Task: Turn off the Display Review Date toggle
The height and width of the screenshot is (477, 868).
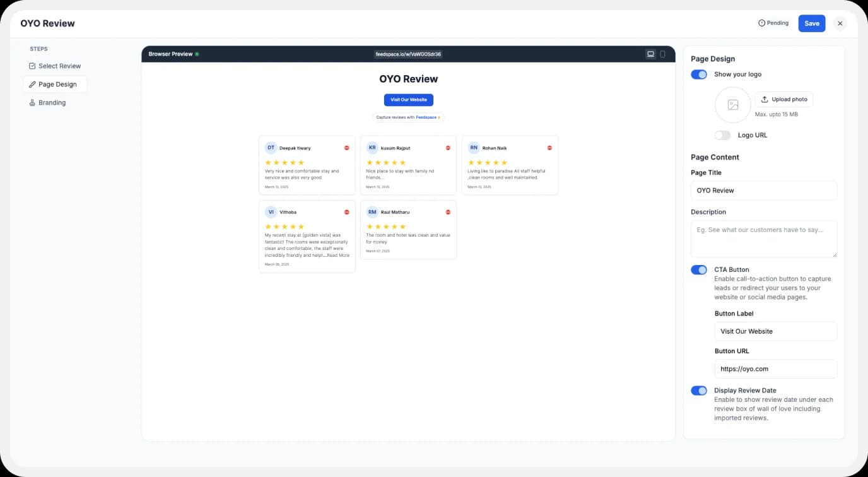Action: pyautogui.click(x=698, y=390)
